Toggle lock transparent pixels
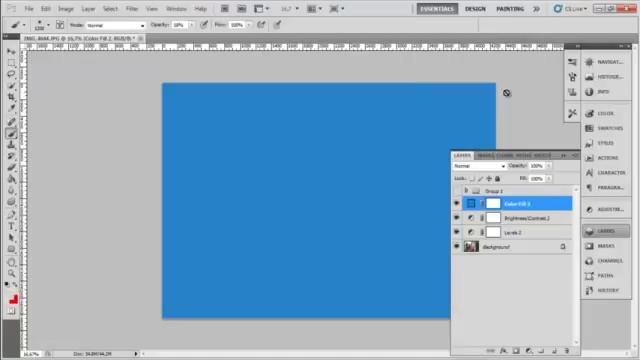Screen dimensions: 640x360 pos(472,179)
